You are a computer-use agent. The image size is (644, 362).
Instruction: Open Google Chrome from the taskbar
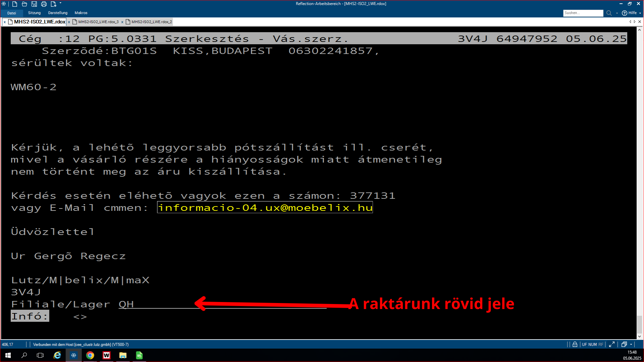[x=90, y=355]
